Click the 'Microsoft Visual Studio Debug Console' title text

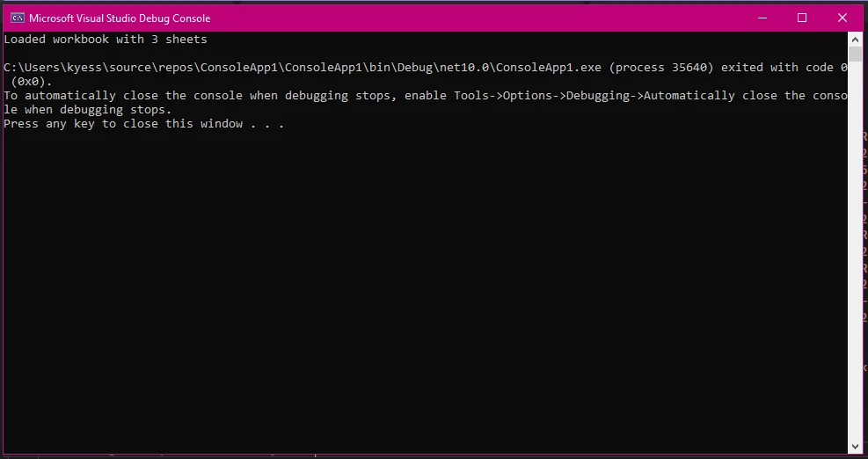[120, 18]
